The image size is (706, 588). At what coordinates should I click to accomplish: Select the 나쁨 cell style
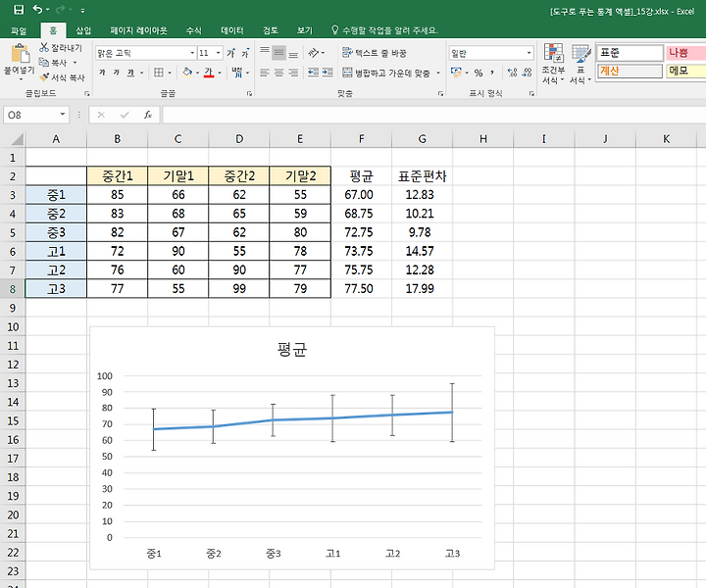[685, 53]
